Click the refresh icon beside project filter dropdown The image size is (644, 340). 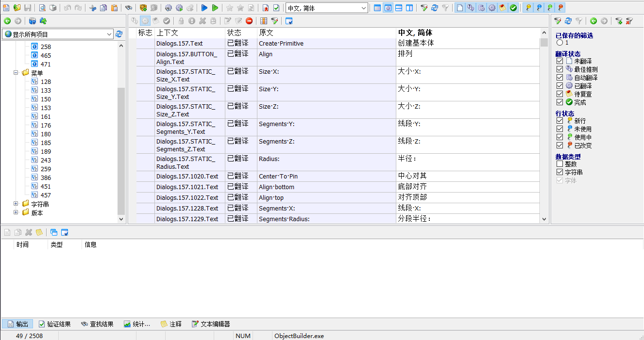(x=119, y=34)
